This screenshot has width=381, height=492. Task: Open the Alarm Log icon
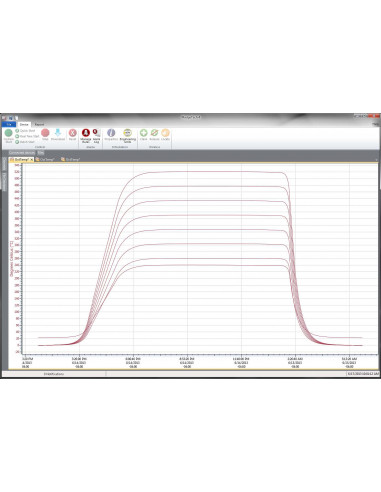coord(96,136)
